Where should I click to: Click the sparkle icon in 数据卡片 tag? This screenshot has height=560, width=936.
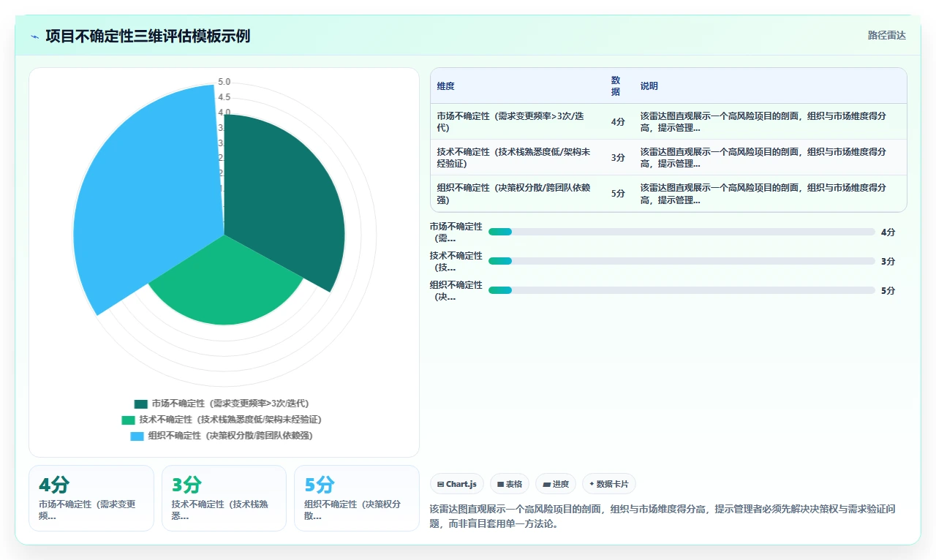592,484
